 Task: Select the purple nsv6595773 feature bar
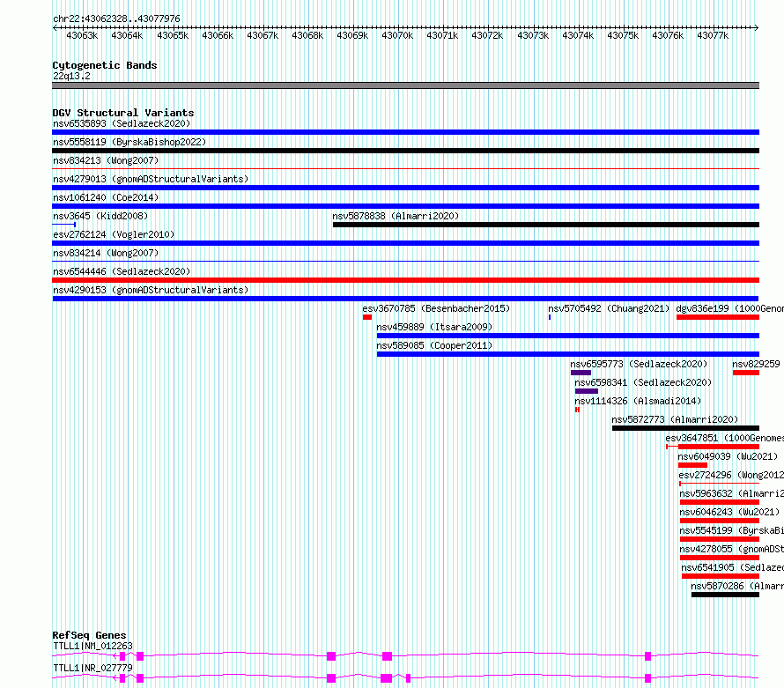(x=581, y=373)
